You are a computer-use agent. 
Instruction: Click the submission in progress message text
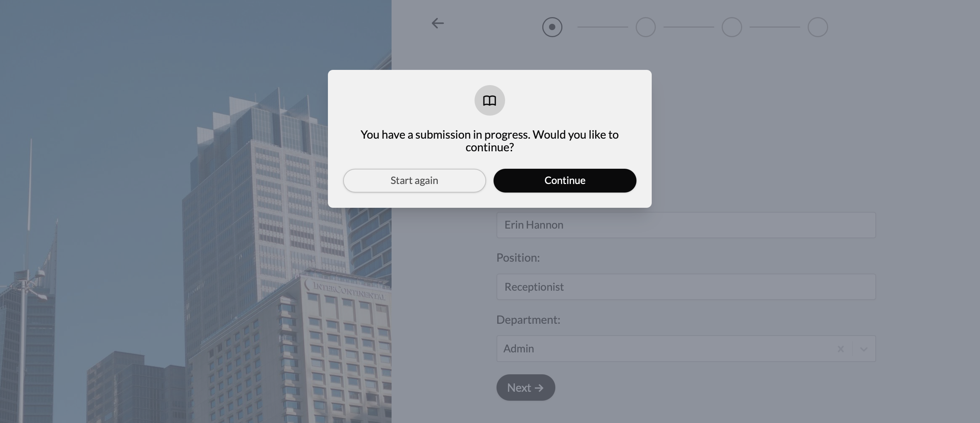coord(489,141)
